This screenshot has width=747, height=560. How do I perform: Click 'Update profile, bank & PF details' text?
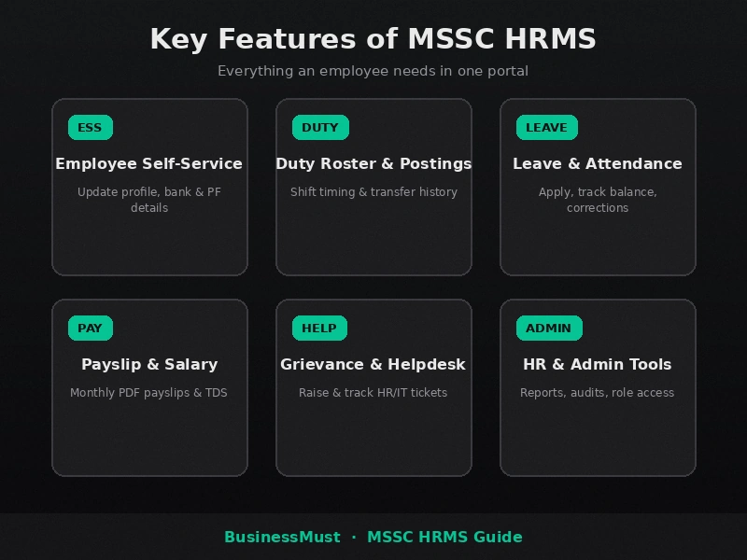(149, 200)
